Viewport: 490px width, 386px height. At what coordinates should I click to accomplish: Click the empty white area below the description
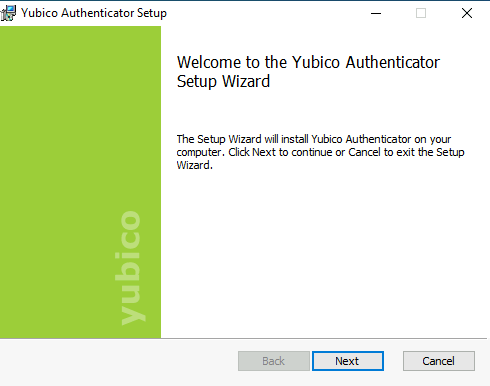pyautogui.click(x=323, y=253)
